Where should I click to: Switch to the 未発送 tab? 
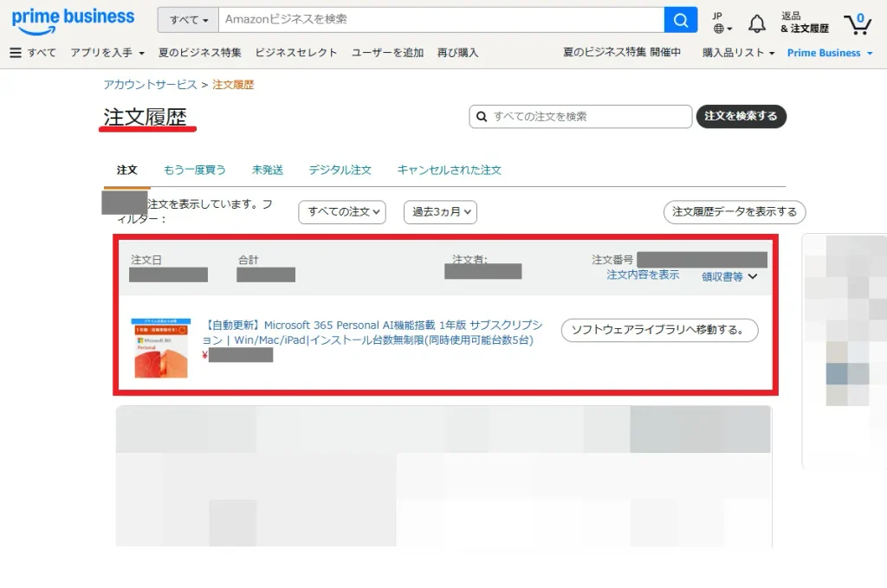tap(268, 170)
